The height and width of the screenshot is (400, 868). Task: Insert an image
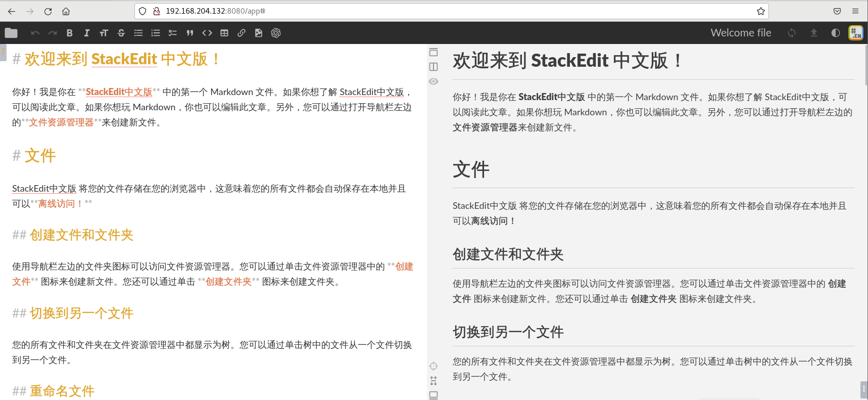[x=259, y=33]
